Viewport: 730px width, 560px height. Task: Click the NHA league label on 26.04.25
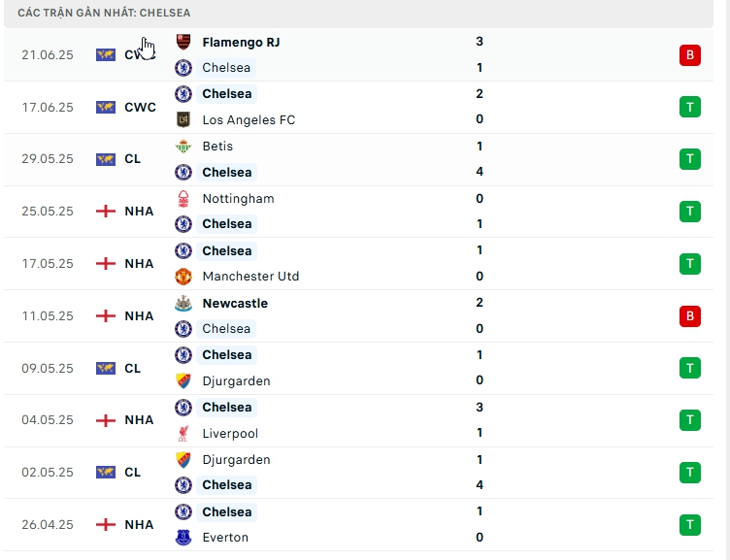pyautogui.click(x=139, y=524)
